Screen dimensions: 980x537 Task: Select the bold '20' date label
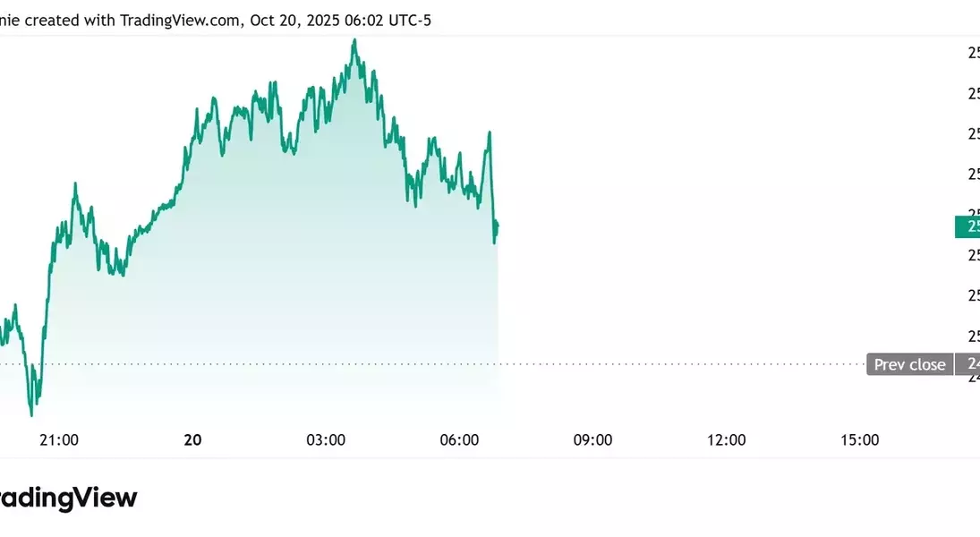tap(192, 439)
